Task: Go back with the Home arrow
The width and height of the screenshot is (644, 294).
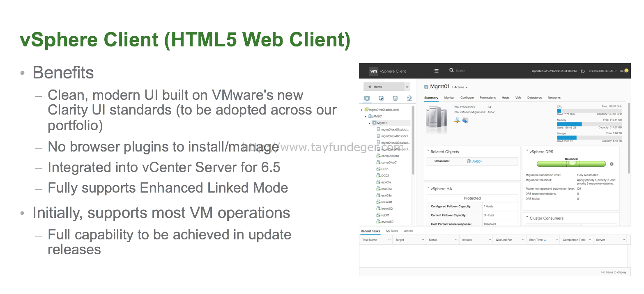Action: click(x=370, y=87)
